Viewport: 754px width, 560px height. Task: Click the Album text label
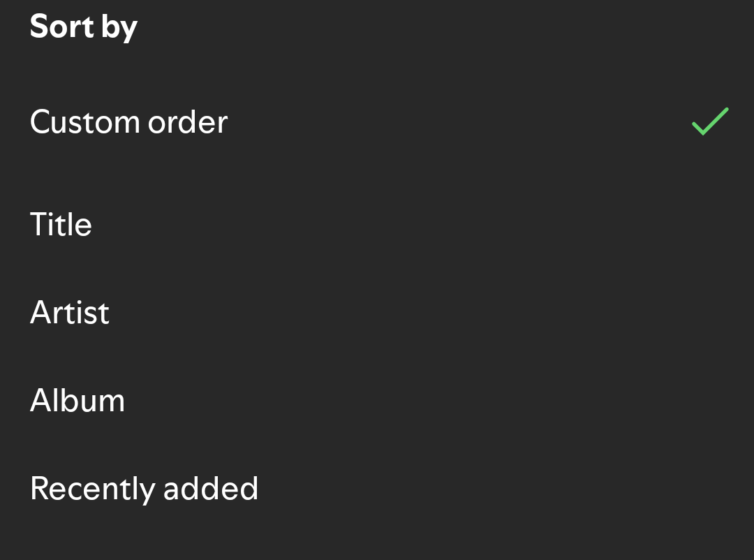(x=77, y=401)
